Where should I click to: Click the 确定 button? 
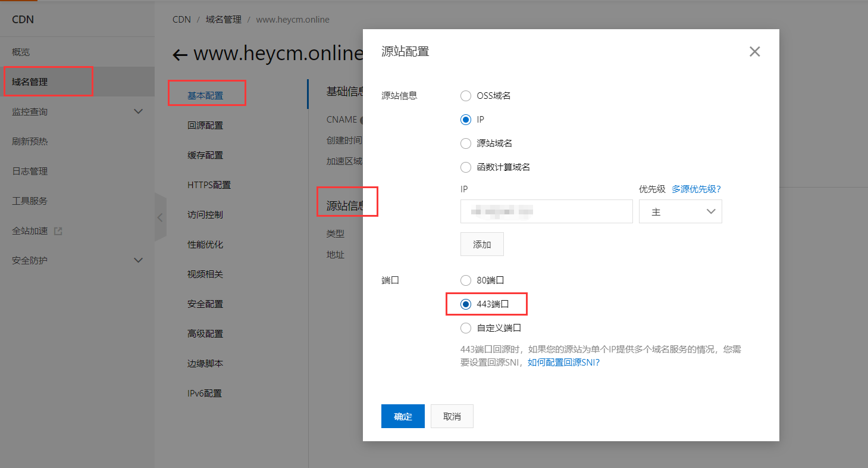point(403,417)
